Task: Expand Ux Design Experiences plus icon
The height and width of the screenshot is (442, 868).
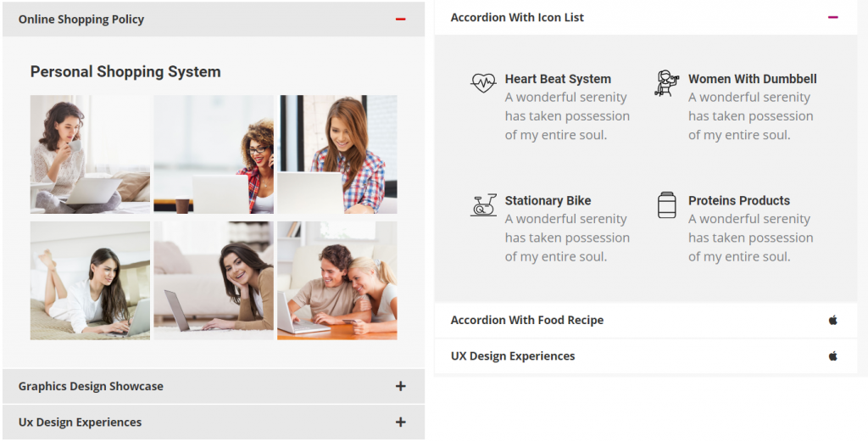Action: pyautogui.click(x=401, y=422)
